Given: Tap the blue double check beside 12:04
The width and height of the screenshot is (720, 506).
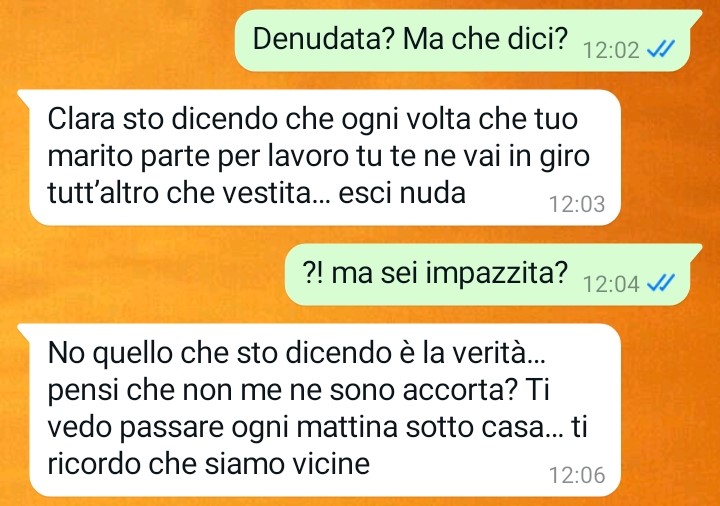Looking at the screenshot, I should (661, 282).
